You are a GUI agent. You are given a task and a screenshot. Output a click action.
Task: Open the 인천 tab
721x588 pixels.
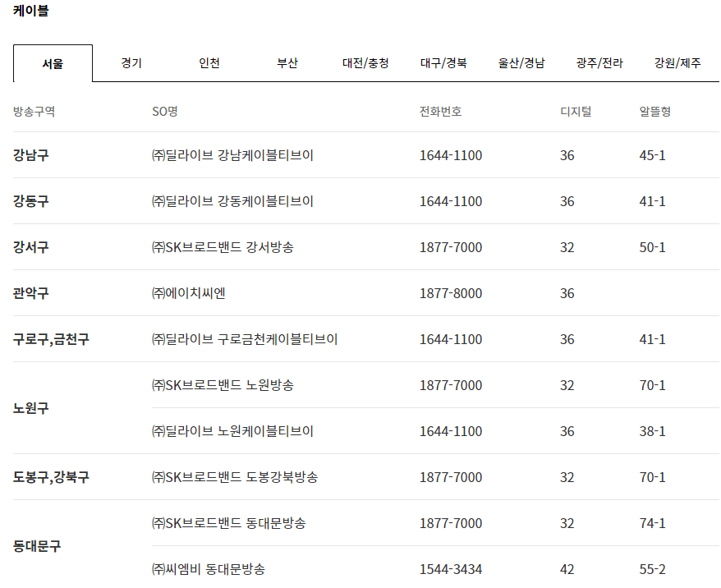point(209,63)
